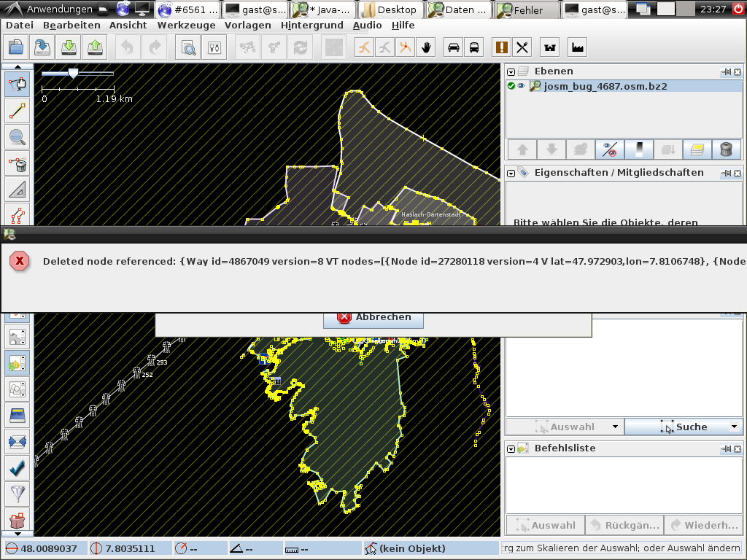Open the Search objects toolbar icon

click(x=188, y=47)
